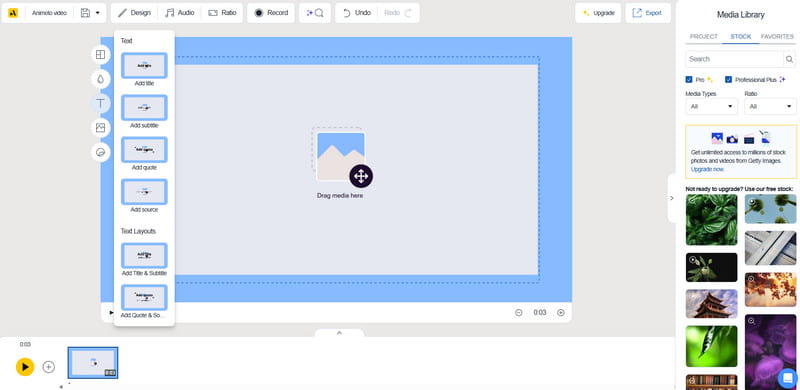Open the Ratio options
The height and width of the screenshot is (390, 800).
222,13
